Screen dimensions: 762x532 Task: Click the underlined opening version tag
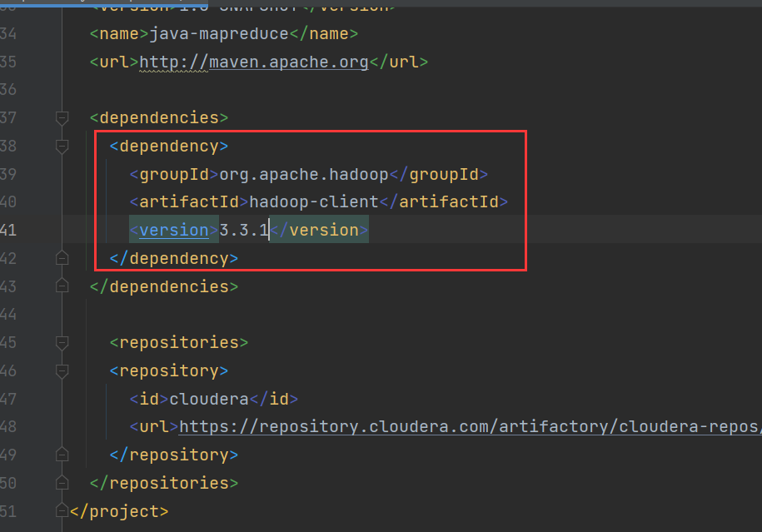coord(173,231)
